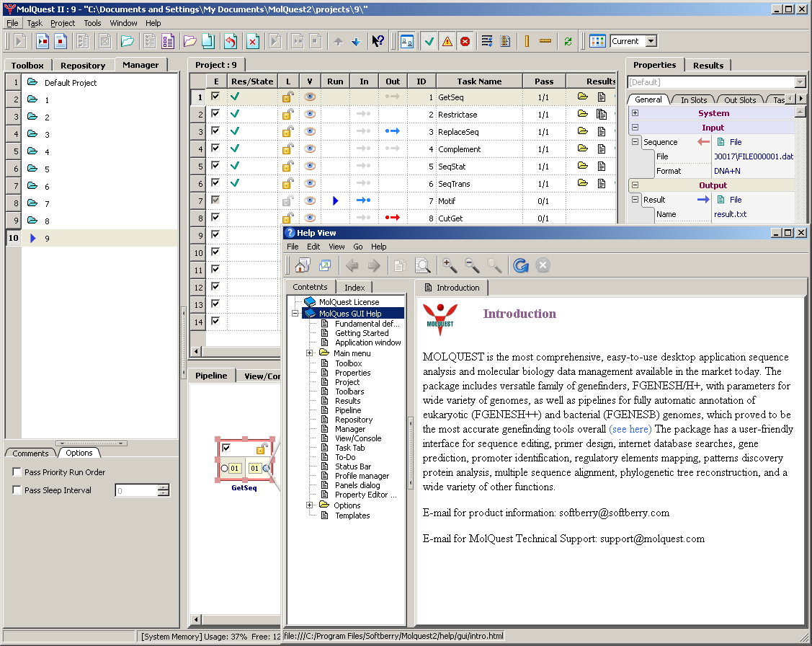Click the red error stop toolbar icon
812x646 pixels.
tap(465, 41)
